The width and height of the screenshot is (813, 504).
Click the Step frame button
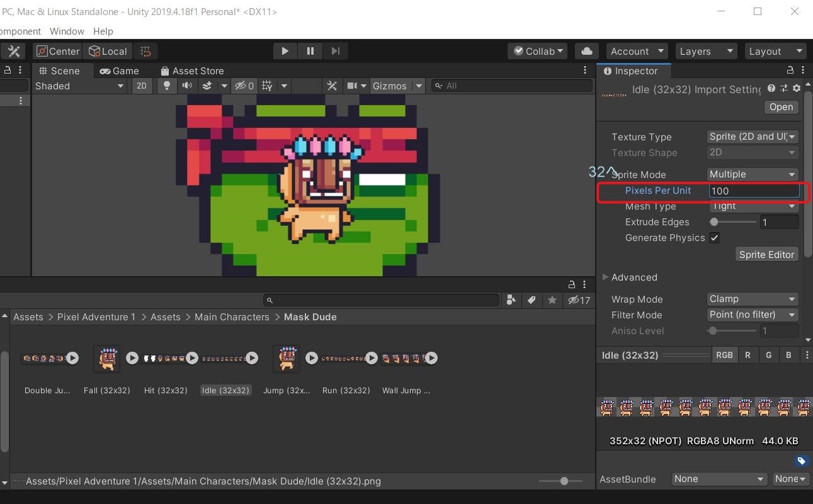pos(335,51)
